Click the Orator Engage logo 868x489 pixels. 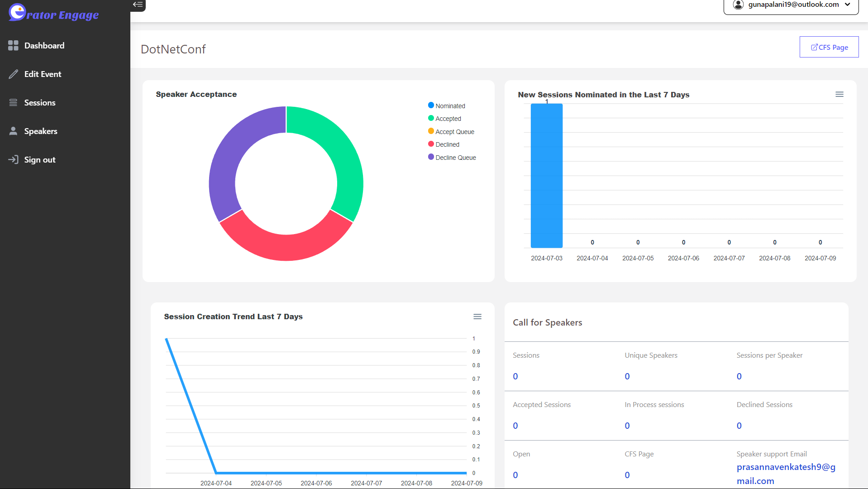53,14
